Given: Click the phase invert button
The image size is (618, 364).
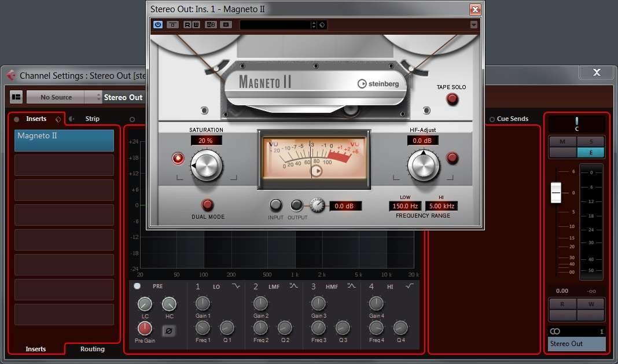Looking at the screenshot, I should click(169, 331).
